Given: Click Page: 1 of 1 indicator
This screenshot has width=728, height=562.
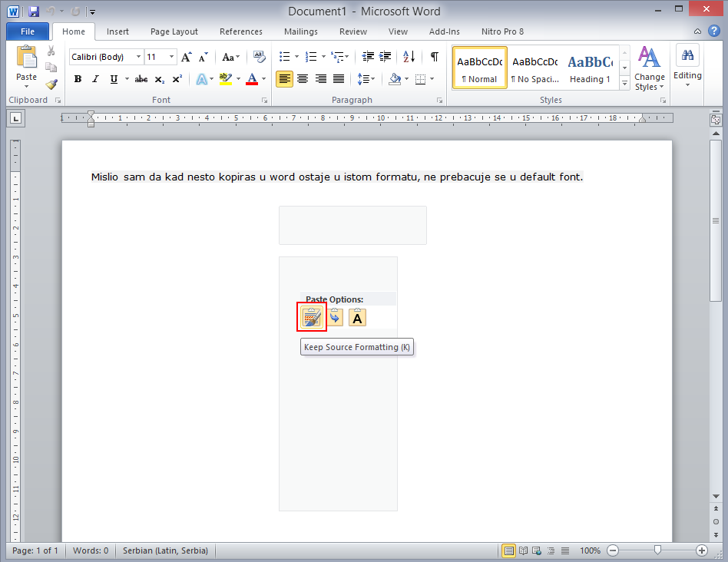Looking at the screenshot, I should coord(35,550).
